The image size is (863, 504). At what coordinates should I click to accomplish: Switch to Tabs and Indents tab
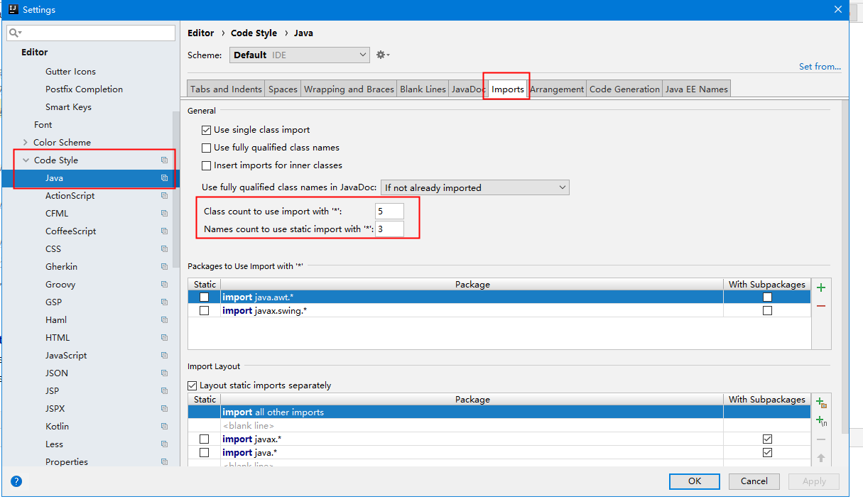pyautogui.click(x=226, y=89)
